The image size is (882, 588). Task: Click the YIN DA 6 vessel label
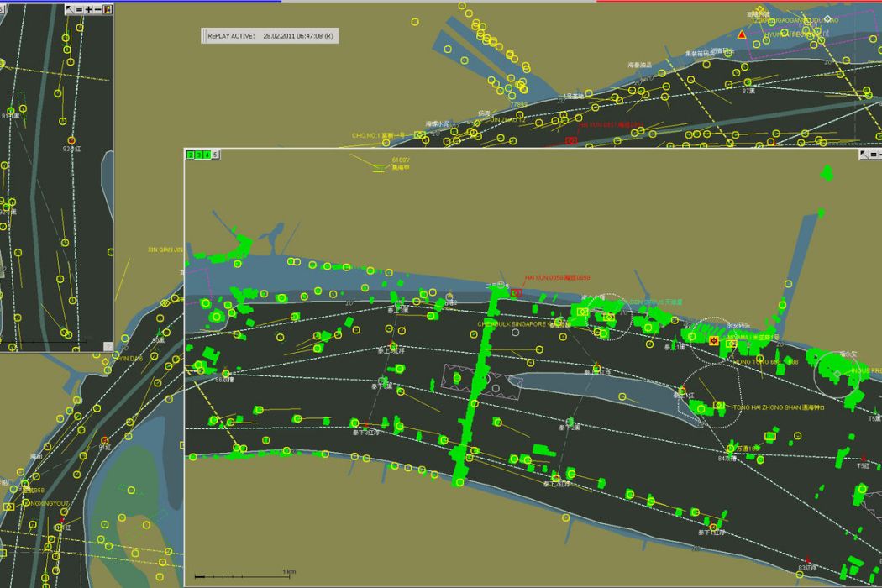click(130, 359)
